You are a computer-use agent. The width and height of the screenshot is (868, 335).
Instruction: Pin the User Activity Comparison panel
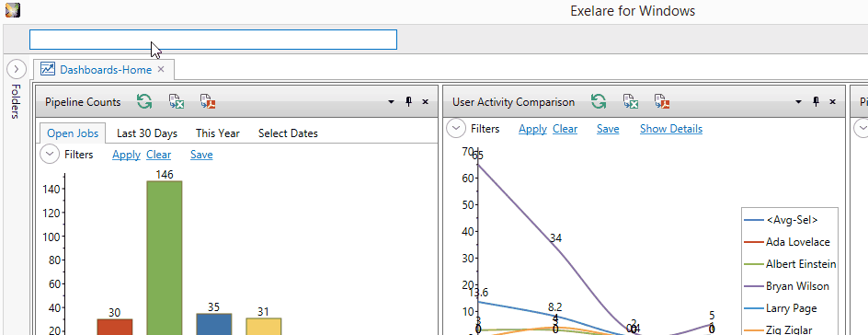pos(816,102)
